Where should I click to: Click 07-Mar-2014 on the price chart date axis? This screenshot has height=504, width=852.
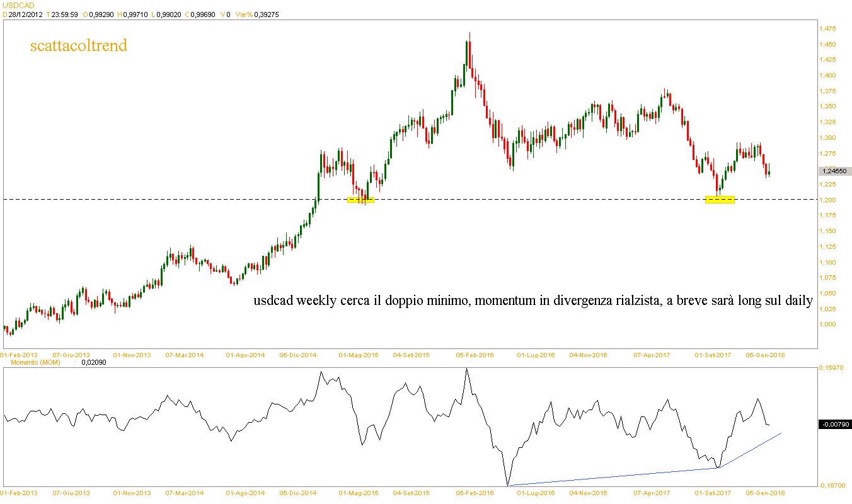point(185,355)
